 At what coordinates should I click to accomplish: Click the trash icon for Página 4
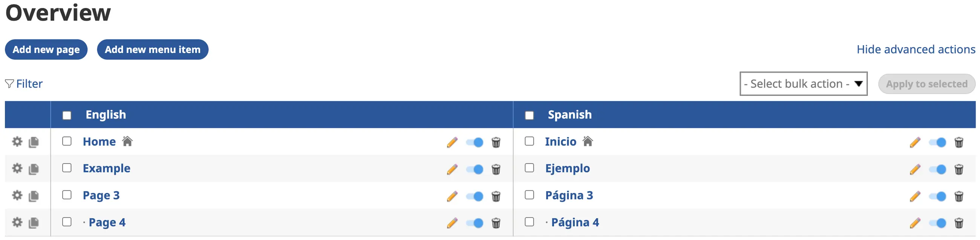pyautogui.click(x=959, y=223)
